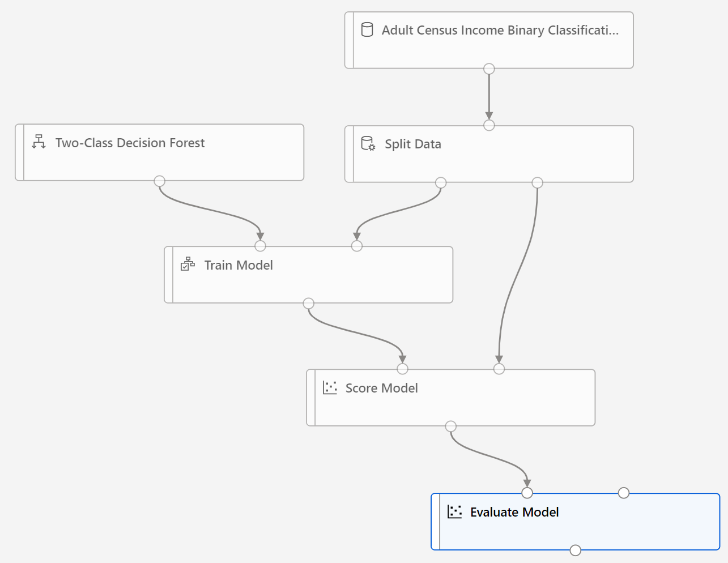Click Score Model trained model input port

coord(402,369)
